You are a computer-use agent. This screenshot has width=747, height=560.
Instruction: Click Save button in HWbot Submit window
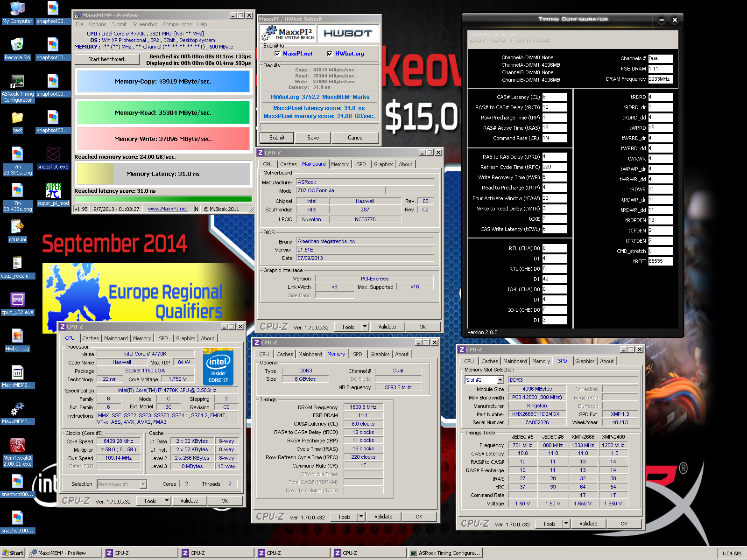pyautogui.click(x=313, y=138)
